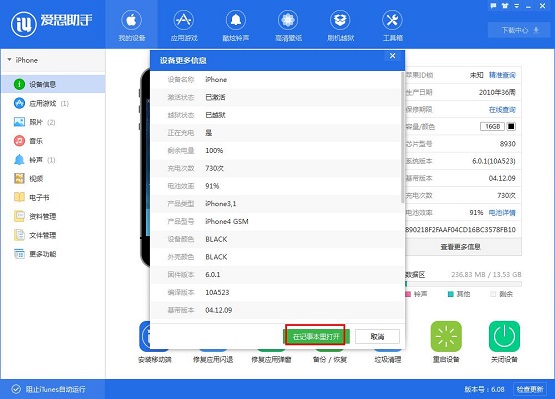This screenshot has width=555, height=399.
Task: Select 更多功能 in the sidebar
Action: click(x=53, y=254)
